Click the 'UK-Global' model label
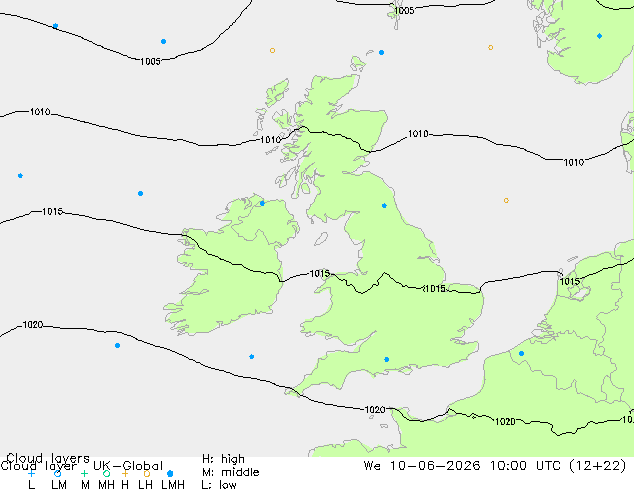Image resolution: width=634 pixels, height=490 pixels. (128, 466)
